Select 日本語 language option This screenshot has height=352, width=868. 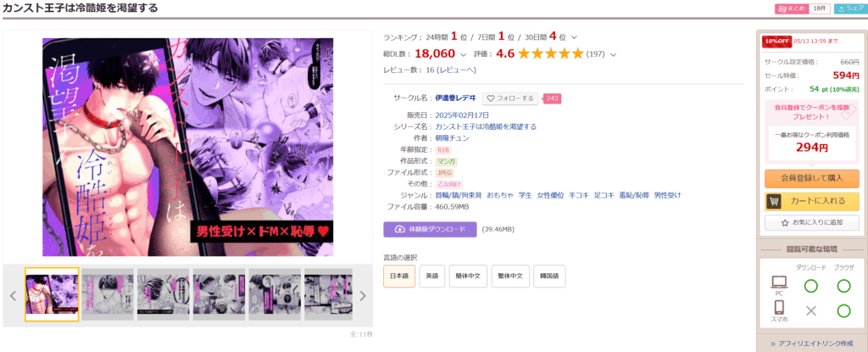(x=399, y=276)
